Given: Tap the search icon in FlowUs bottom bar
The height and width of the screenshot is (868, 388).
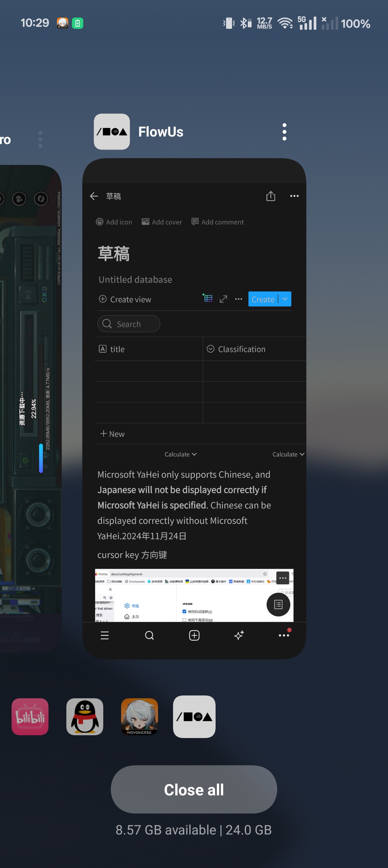Looking at the screenshot, I should 149,636.
